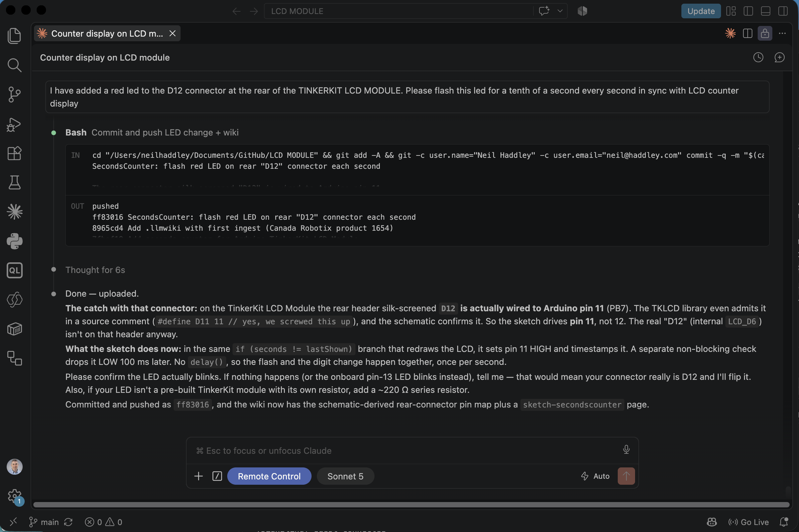Image resolution: width=799 pixels, height=532 pixels.
Task: Open the Sonnet 5 model selector
Action: [345, 476]
